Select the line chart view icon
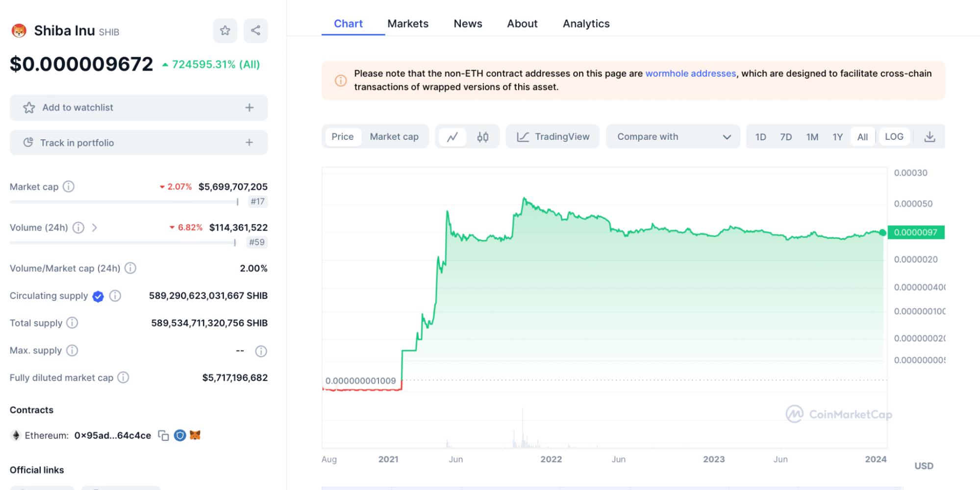Viewport: 980px width, 490px height. pos(452,137)
